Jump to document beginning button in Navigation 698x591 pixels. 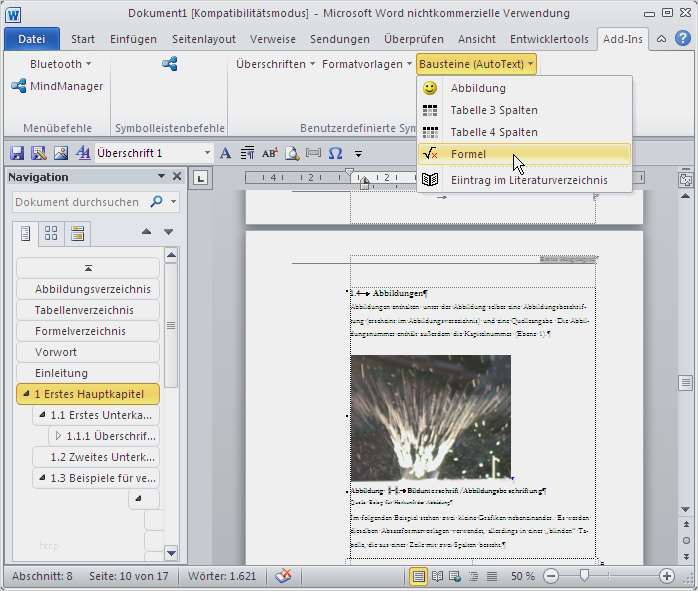point(88,268)
